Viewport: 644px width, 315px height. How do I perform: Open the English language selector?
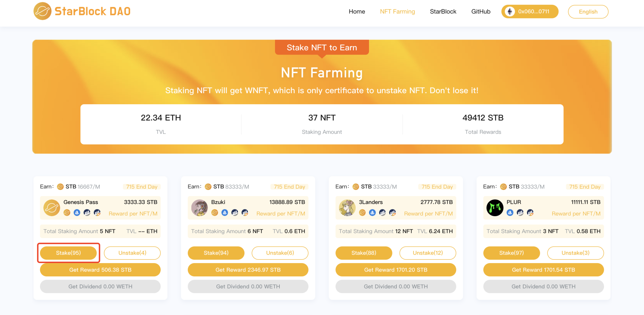[588, 12]
